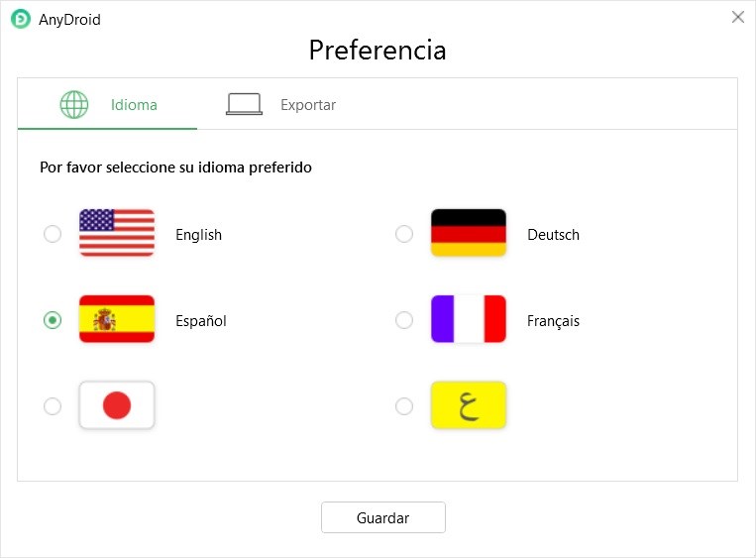Click the United States flag icon
The image size is (756, 558).
coord(117,233)
